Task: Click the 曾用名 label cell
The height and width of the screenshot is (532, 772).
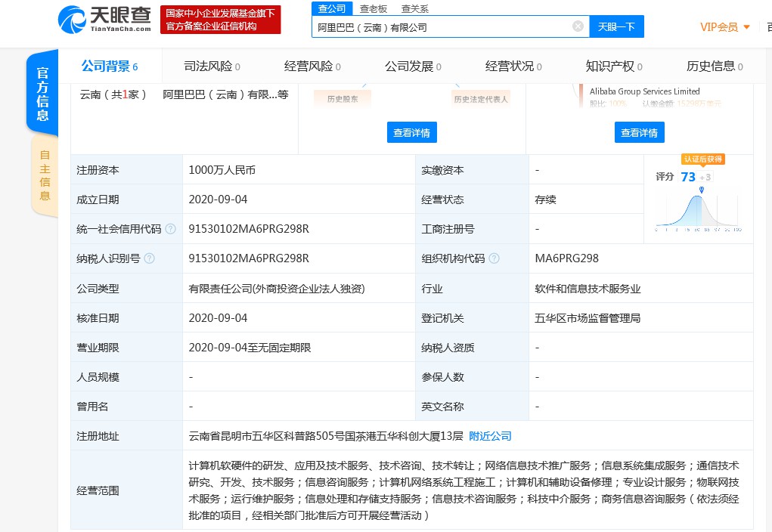Action: pyautogui.click(x=126, y=407)
